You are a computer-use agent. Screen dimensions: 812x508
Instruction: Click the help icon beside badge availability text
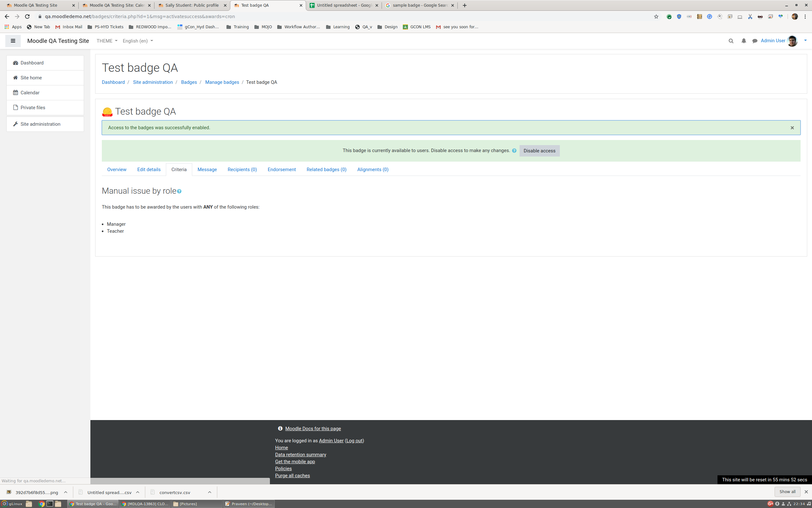pyautogui.click(x=514, y=150)
